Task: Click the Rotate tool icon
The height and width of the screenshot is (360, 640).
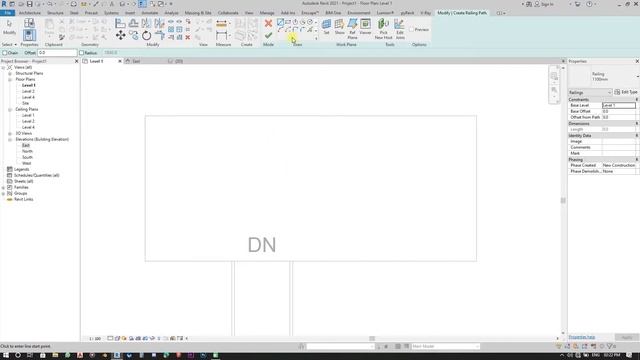Action: [147, 36]
